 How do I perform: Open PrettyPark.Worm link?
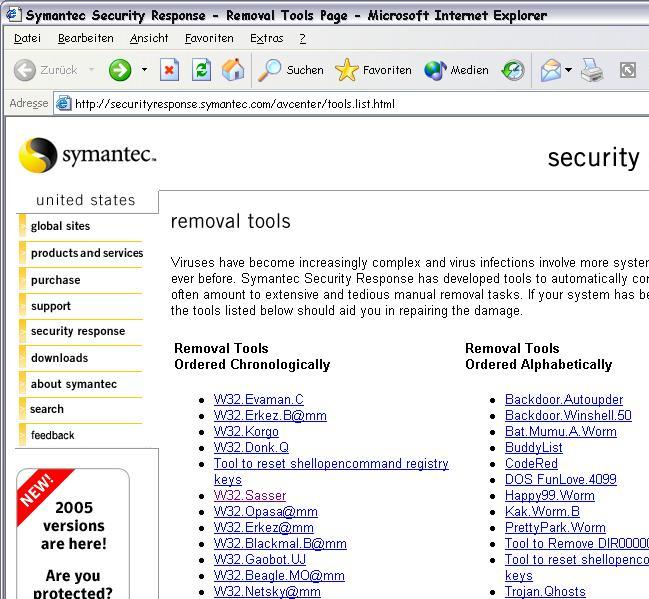tap(555, 528)
